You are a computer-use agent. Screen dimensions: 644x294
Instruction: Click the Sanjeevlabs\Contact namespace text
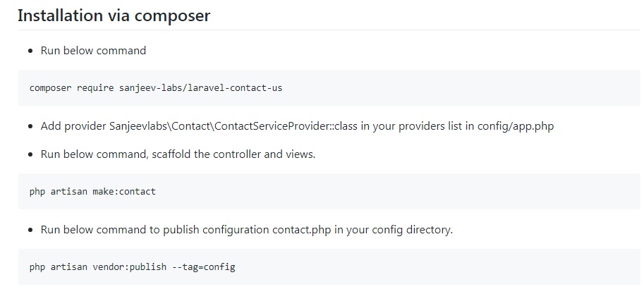(x=160, y=126)
